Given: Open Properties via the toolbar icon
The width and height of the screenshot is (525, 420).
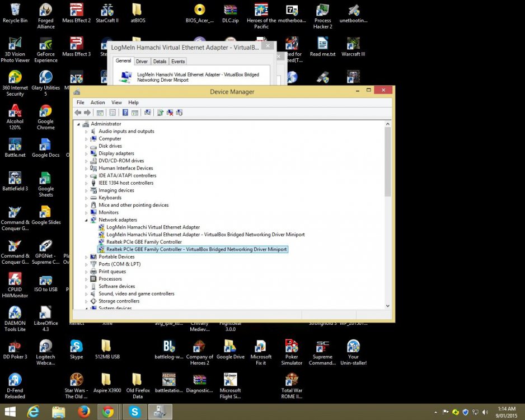Looking at the screenshot, I should coord(112,113).
